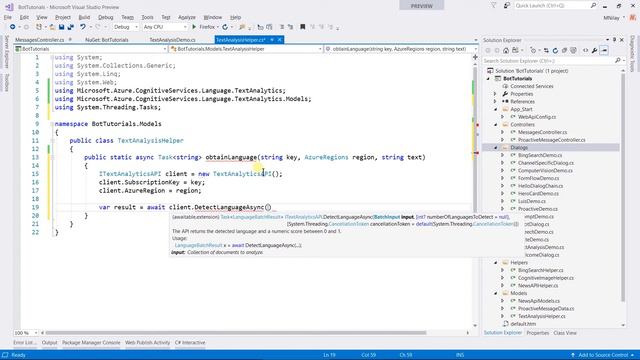Click Add to Source Control in status bar
Screen dimensions: 640x360
coord(602,355)
